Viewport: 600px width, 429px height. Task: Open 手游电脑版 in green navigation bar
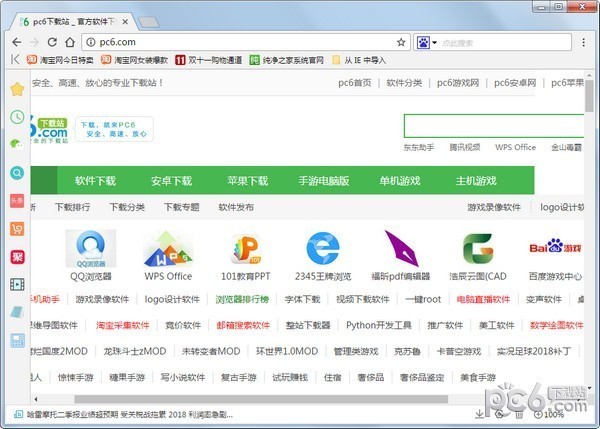tap(324, 181)
